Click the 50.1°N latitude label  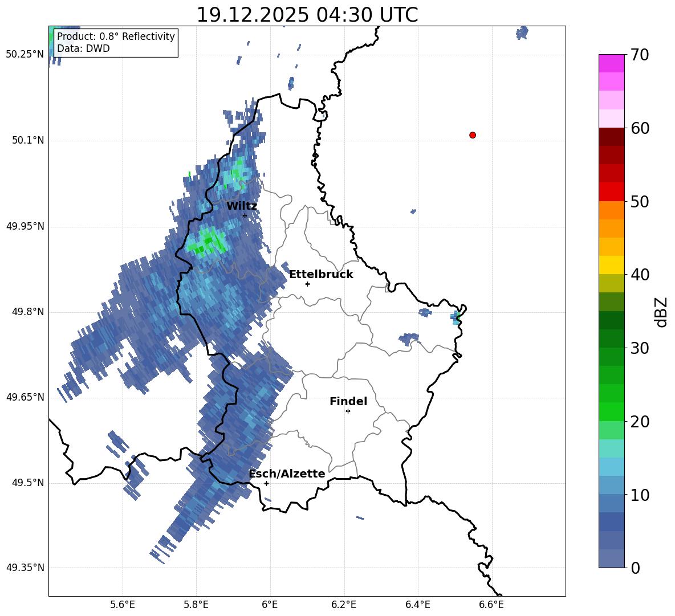pyautogui.click(x=28, y=141)
